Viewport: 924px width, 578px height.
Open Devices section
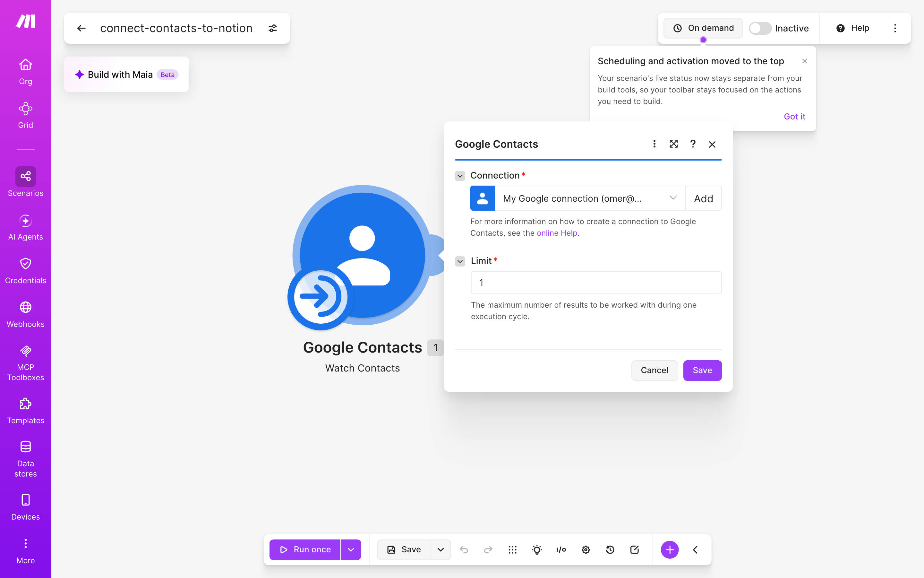pos(26,507)
